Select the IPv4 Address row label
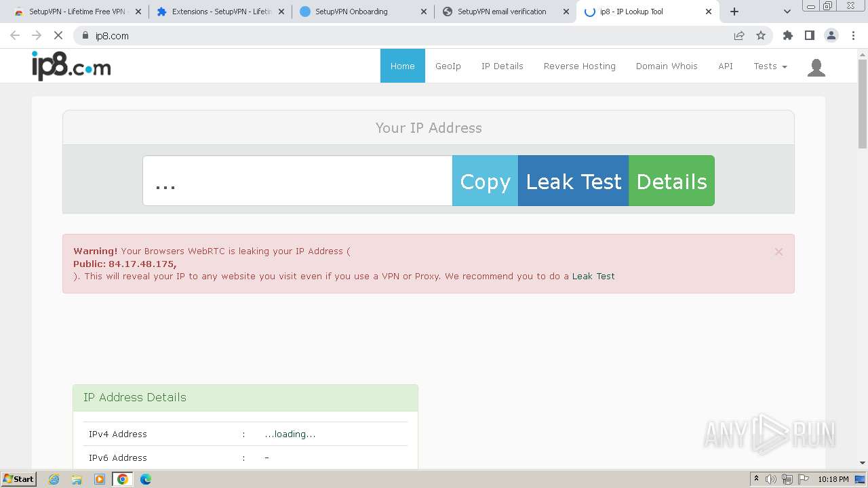Screen dimensions: 868x488 point(118,434)
